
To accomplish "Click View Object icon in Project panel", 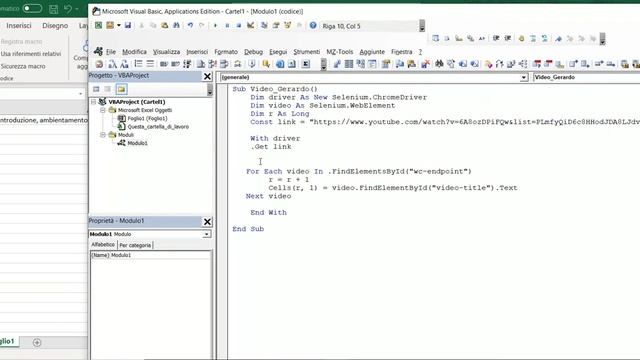I will (x=107, y=89).
